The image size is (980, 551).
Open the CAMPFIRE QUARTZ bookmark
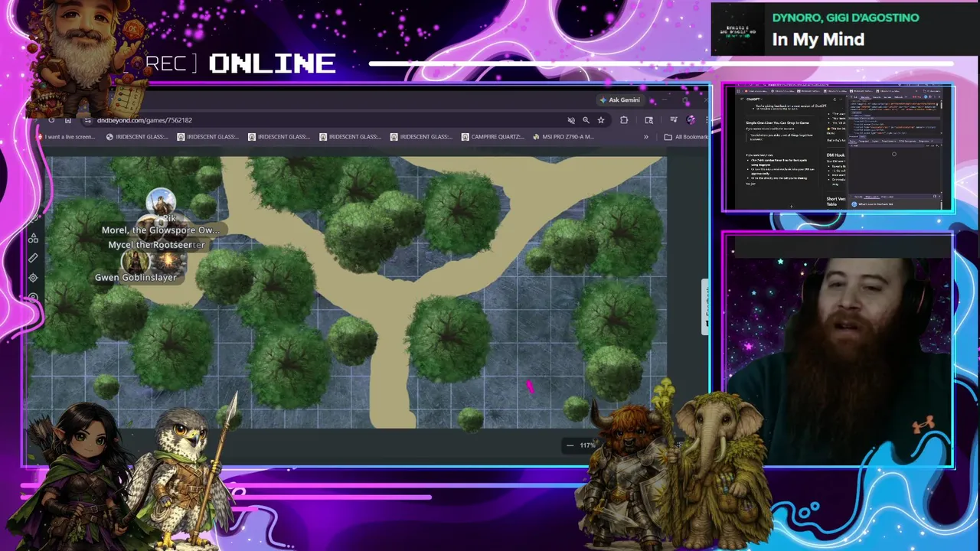493,137
